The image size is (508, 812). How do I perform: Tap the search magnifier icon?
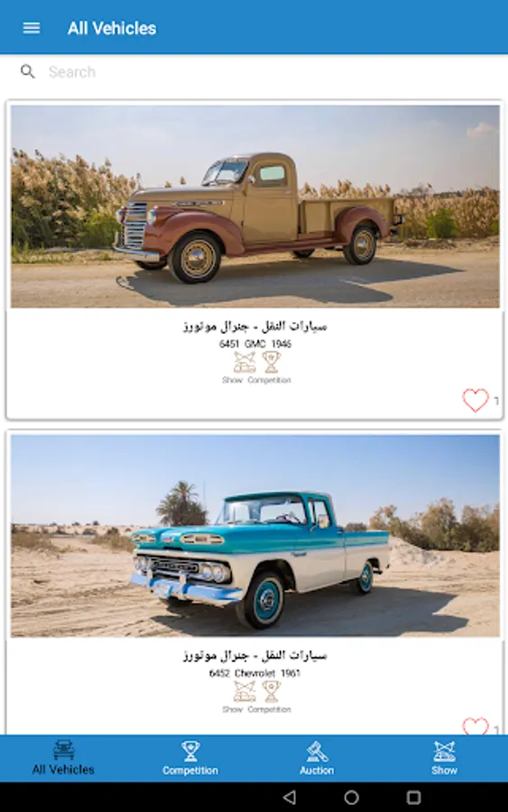pos(27,71)
